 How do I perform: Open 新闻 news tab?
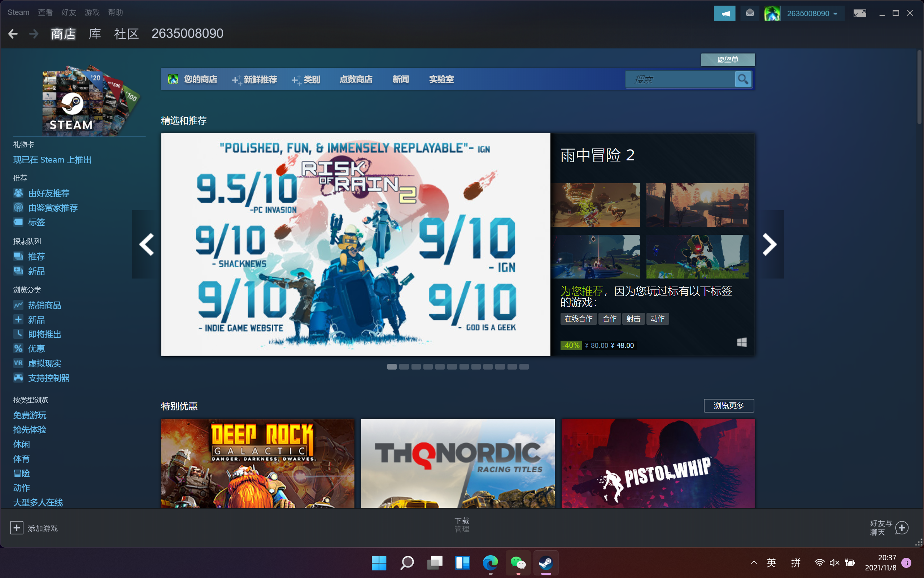pyautogui.click(x=401, y=79)
